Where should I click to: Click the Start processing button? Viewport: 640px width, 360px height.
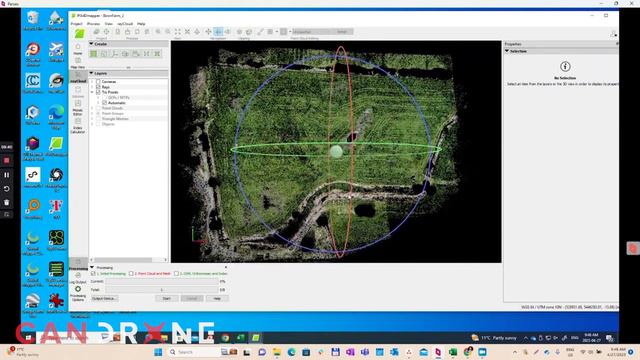(167, 298)
